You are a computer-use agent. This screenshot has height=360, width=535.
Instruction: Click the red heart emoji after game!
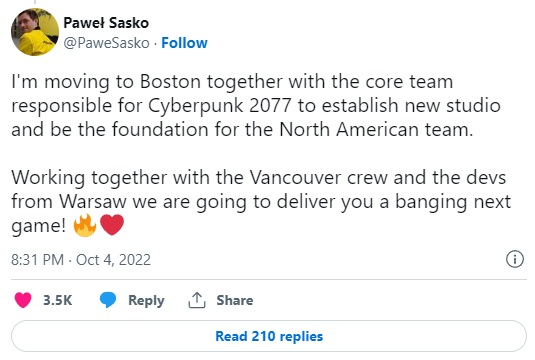pos(112,225)
